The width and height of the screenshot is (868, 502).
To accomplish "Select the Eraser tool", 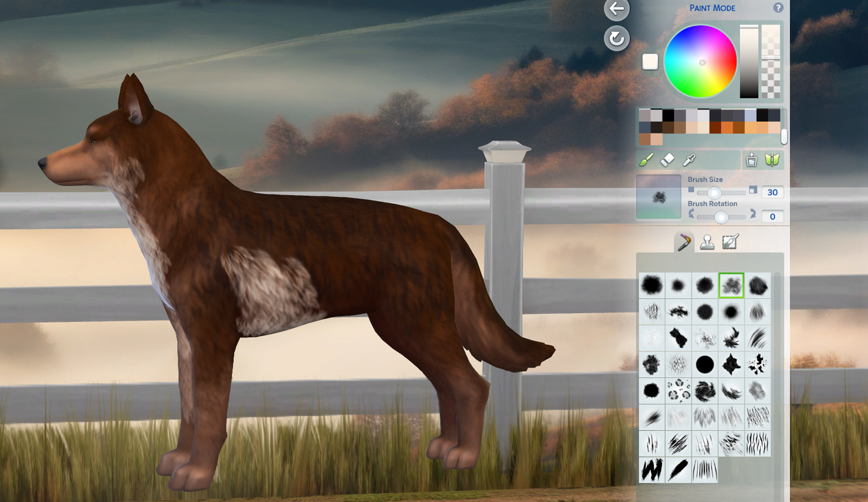I will [667, 161].
